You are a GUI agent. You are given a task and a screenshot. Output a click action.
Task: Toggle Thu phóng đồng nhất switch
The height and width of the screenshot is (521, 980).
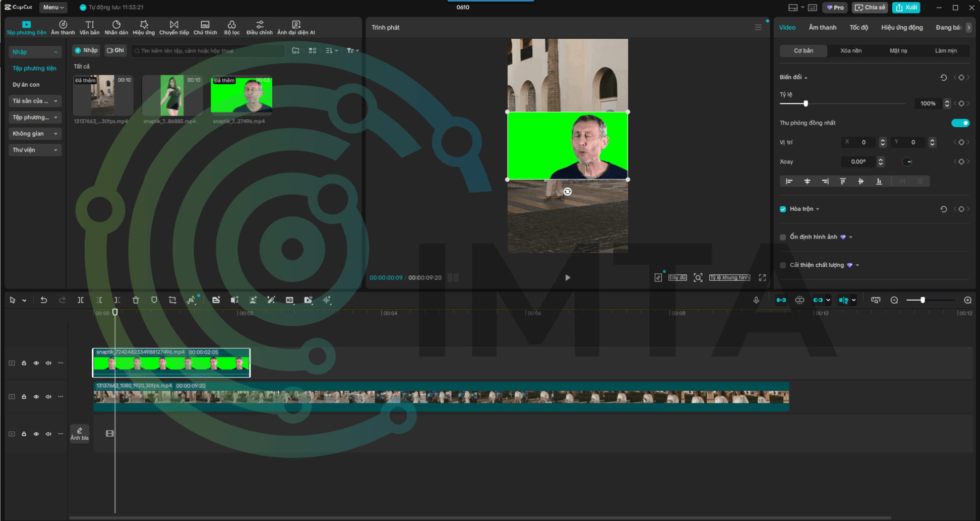[961, 123]
